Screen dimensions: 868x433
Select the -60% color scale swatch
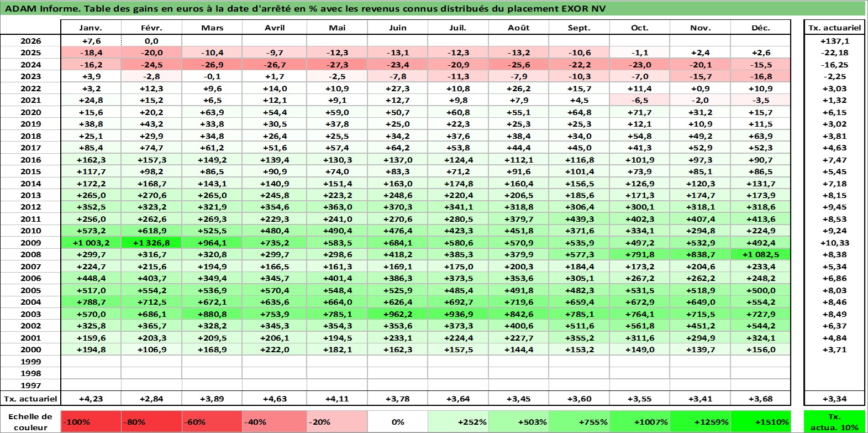pos(212,422)
